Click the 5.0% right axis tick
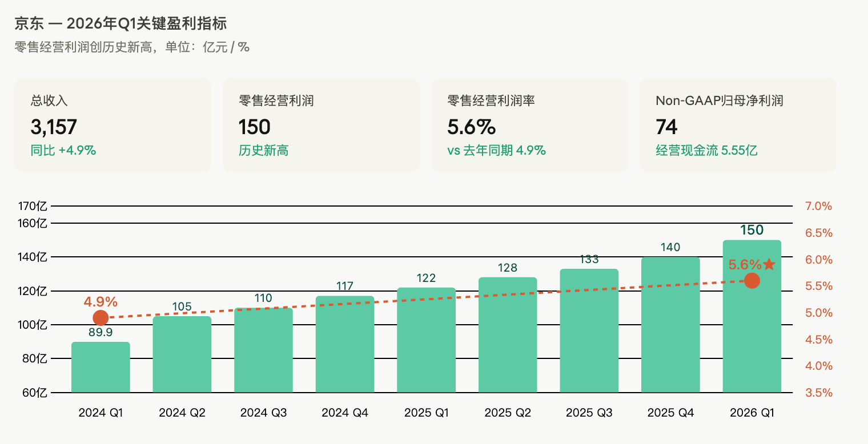Image resolution: width=868 pixels, height=444 pixels. 818,313
